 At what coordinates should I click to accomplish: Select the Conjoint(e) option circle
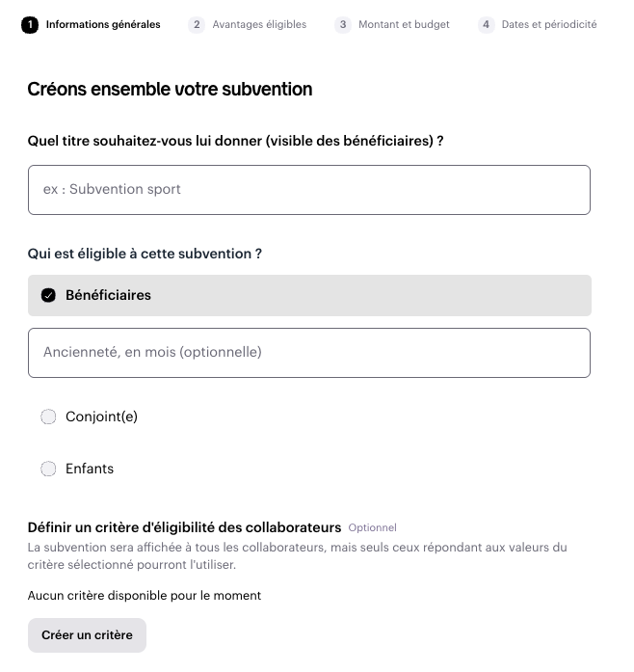point(48,417)
